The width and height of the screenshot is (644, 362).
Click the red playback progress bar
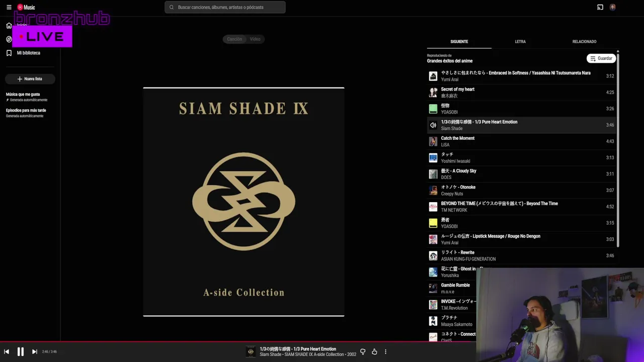tap(237, 342)
